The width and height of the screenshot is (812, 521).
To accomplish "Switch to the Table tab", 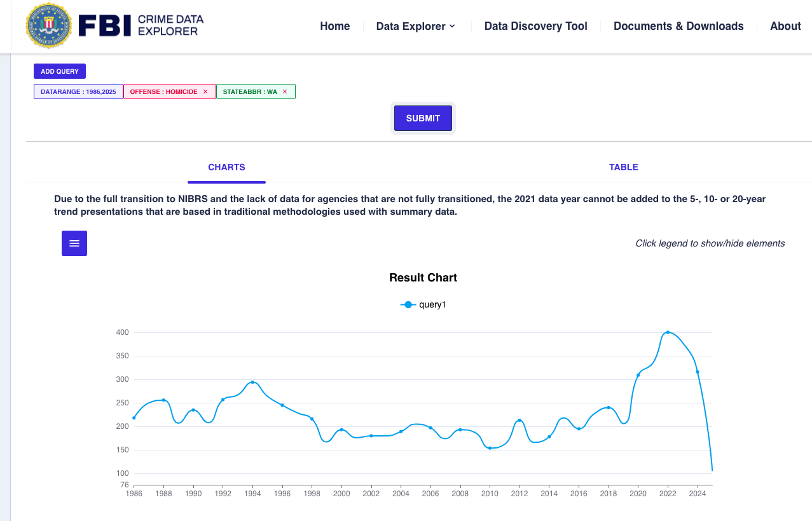I will (623, 167).
